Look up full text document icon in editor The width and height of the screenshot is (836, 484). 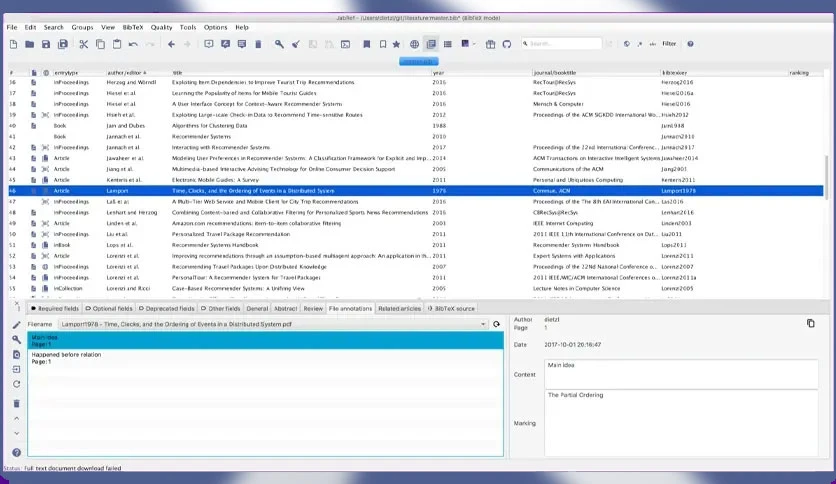(17, 354)
